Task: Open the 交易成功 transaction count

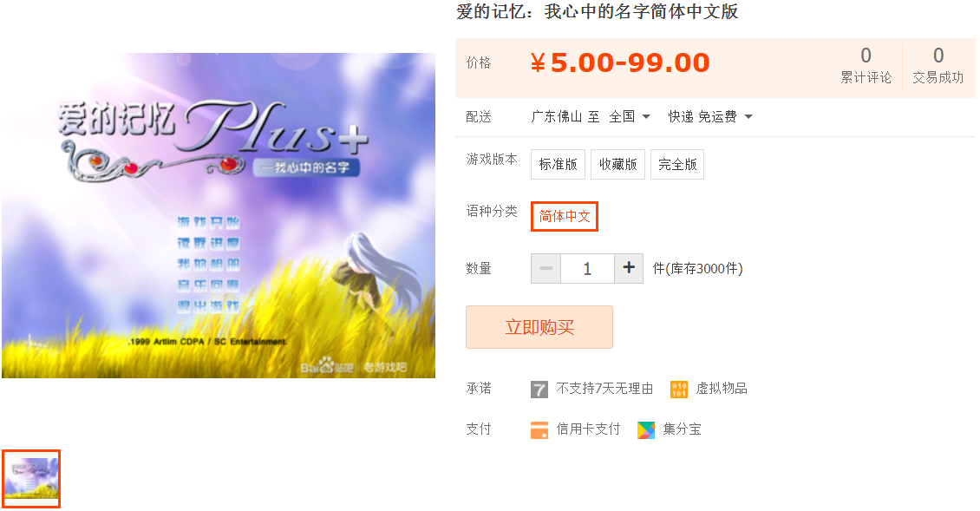Action: [938, 65]
